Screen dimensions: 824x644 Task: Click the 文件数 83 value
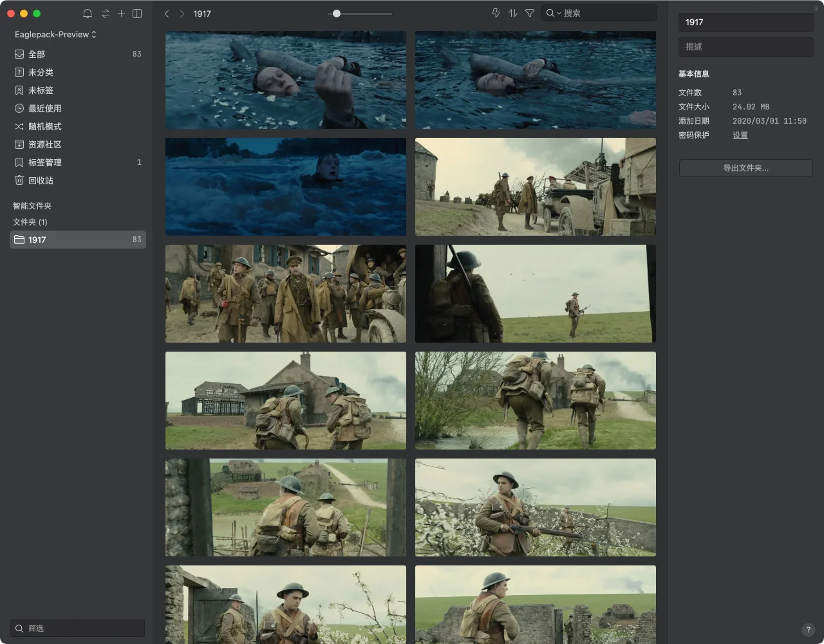point(737,93)
